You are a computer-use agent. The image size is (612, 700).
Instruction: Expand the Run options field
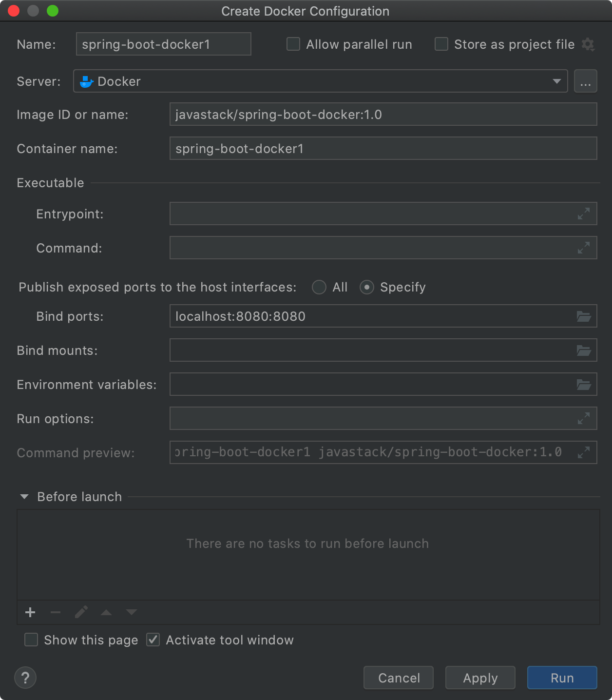point(584,418)
